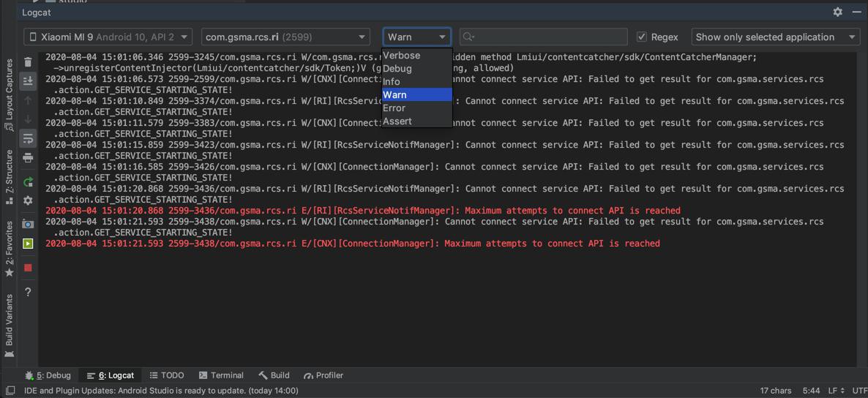The image size is (868, 398).
Task: Choose Warn in the level list
Action: click(x=417, y=94)
